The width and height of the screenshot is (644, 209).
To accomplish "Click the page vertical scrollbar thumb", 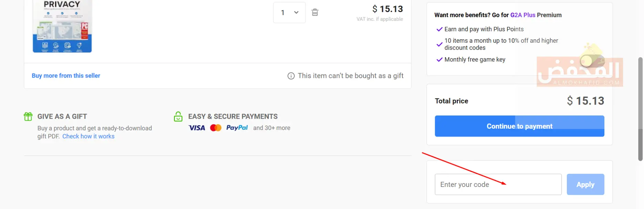I will coord(640,109).
